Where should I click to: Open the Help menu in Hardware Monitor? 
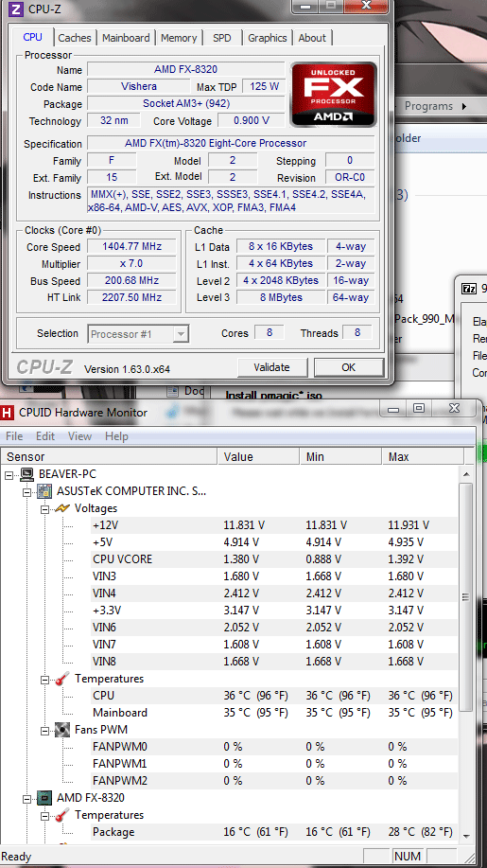(x=116, y=436)
